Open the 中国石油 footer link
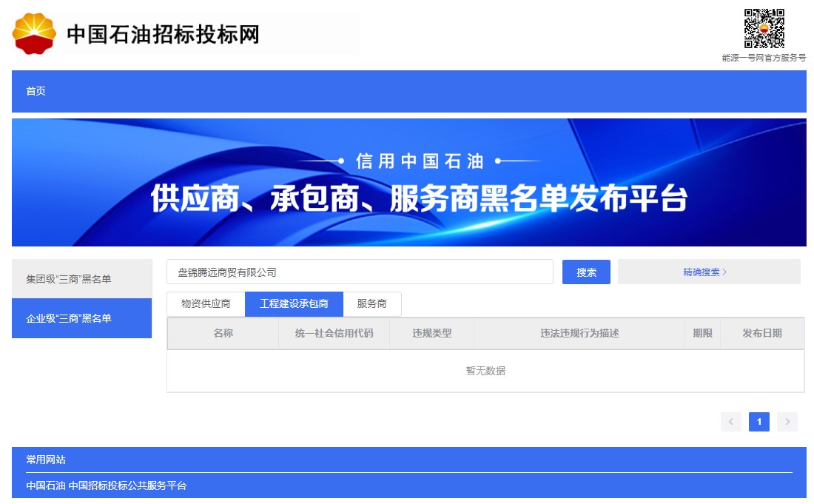The height and width of the screenshot is (504, 814). click(x=46, y=485)
